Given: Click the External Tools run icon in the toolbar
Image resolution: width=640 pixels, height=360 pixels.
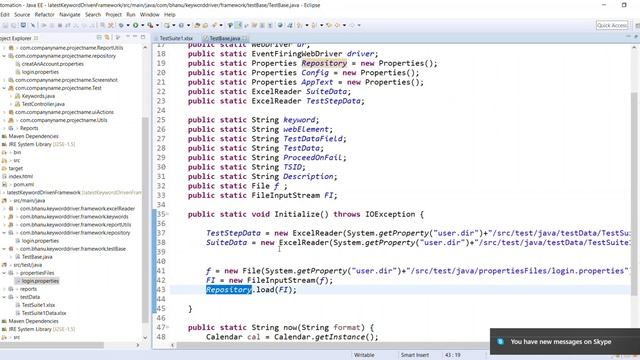Looking at the screenshot, I should pos(150,25).
